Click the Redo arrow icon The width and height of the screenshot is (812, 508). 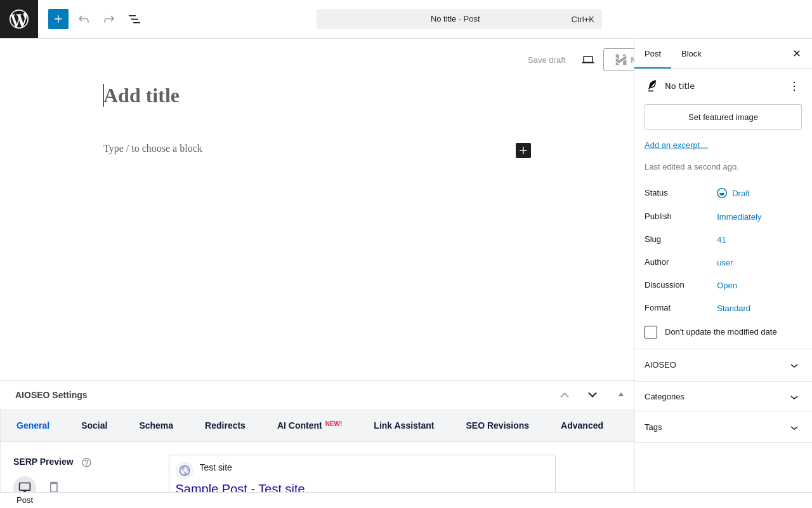coord(109,19)
